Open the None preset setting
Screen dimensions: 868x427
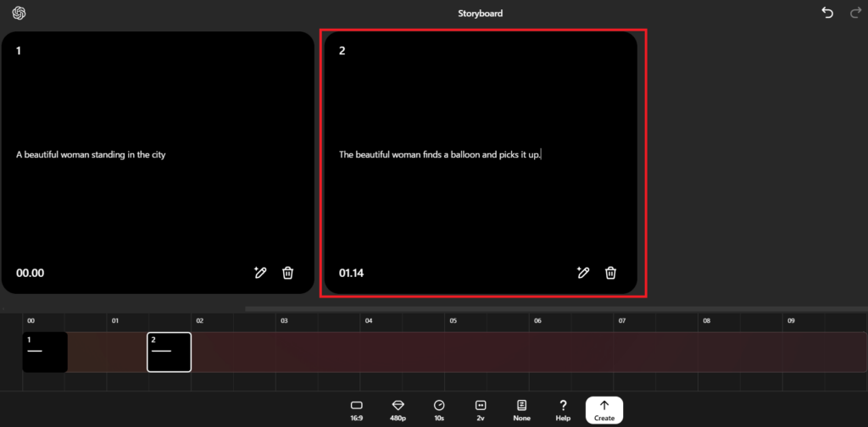click(521, 410)
